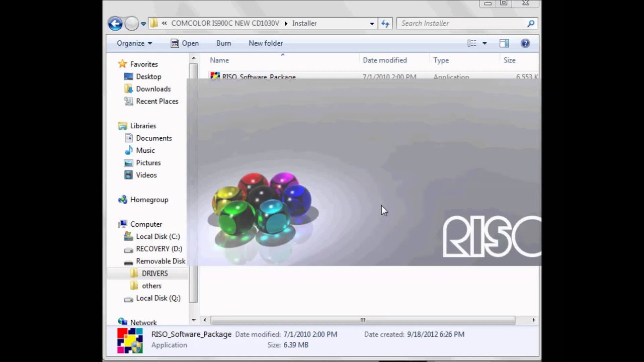This screenshot has height=362, width=644.
Task: Open the view options dropdown arrow
Action: pyautogui.click(x=485, y=43)
